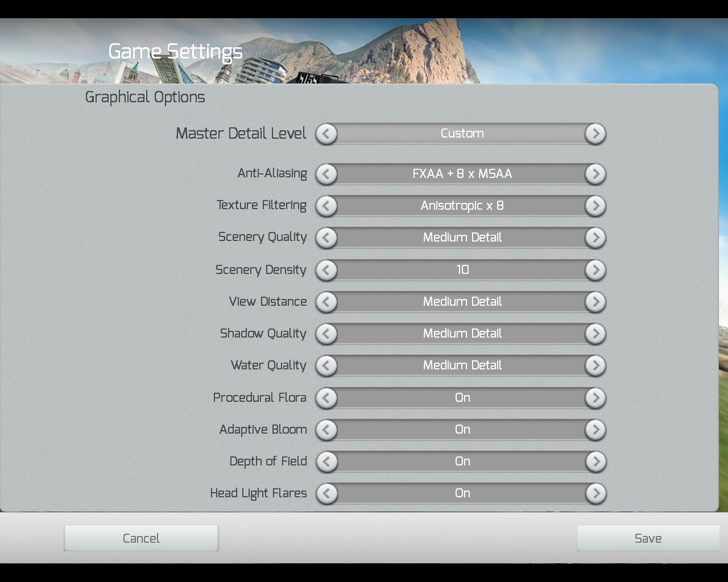Screen dimensions: 728x582
Task: Select next Texture Filtering option
Action: 595,206
